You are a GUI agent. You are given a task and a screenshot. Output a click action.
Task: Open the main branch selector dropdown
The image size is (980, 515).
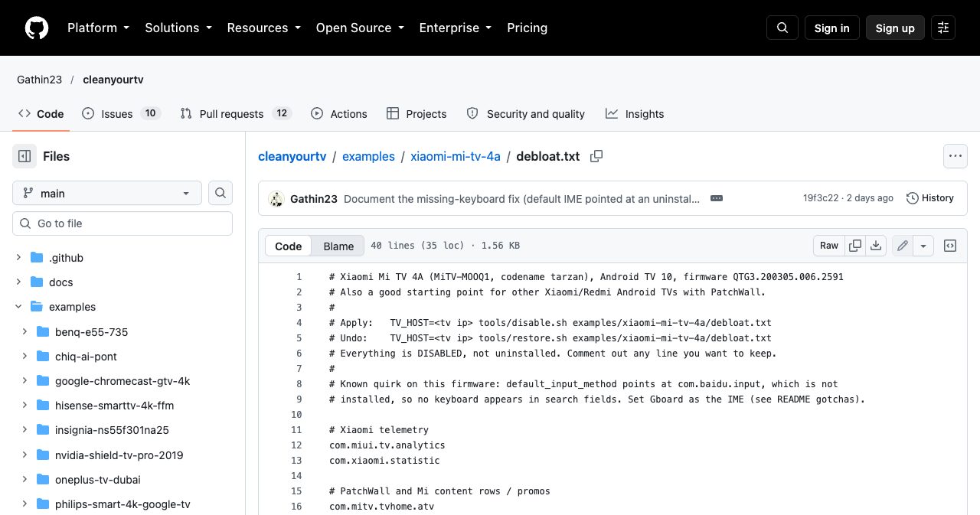(107, 193)
